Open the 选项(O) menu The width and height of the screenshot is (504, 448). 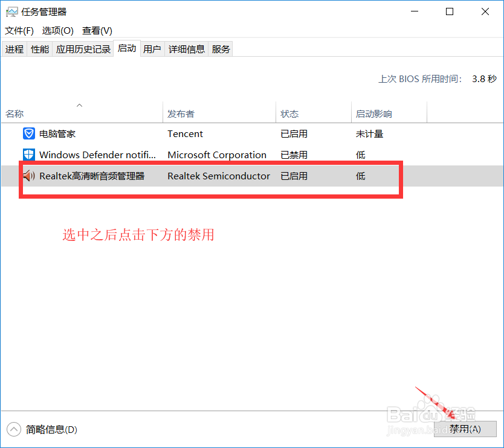pos(58,31)
